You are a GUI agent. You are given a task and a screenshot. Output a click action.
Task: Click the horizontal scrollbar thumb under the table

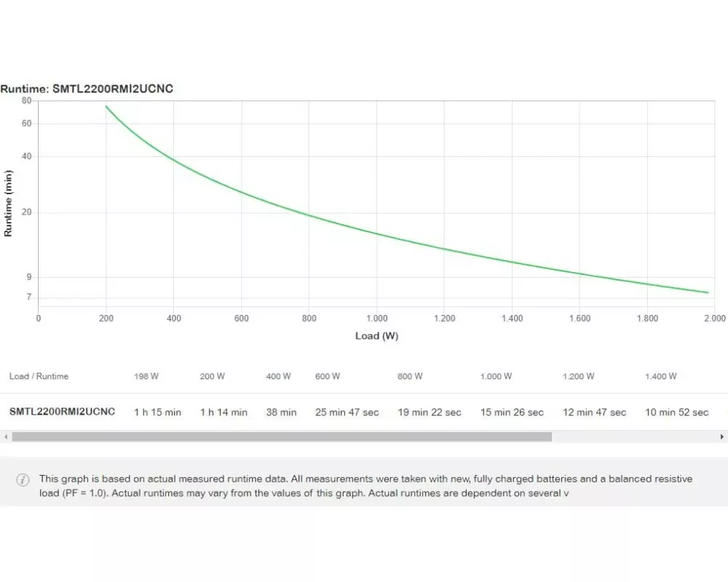point(282,436)
